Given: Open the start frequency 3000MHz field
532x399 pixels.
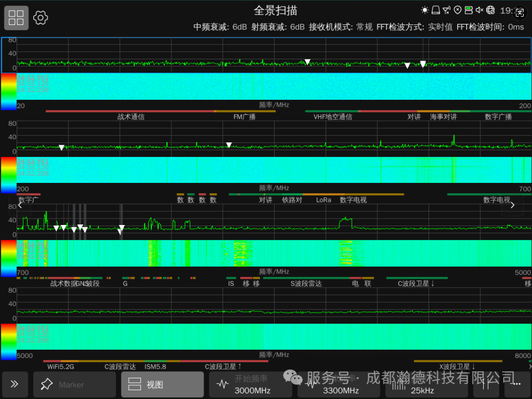Looking at the screenshot, I should point(250,385).
